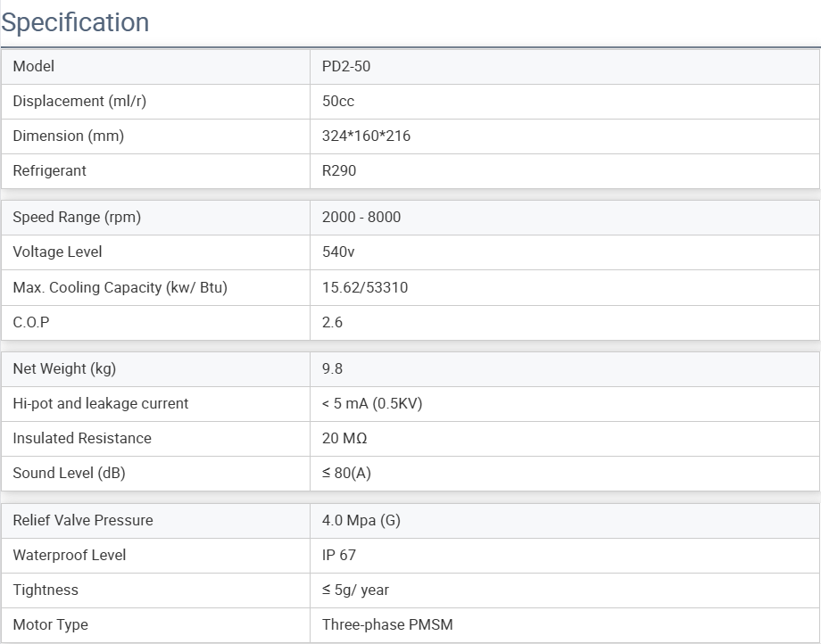This screenshot has height=644, width=821.
Task: Click the Net Weight (kg) label
Action: (64, 368)
